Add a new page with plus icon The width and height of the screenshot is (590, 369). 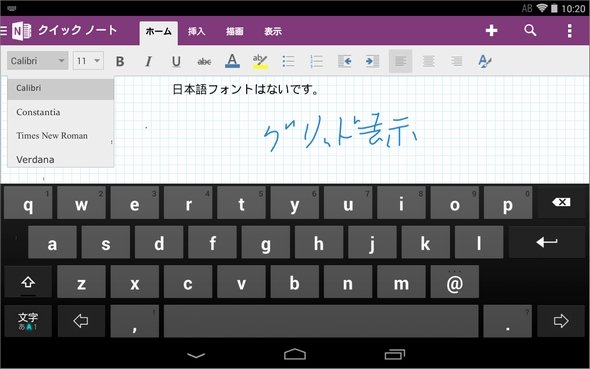click(491, 30)
